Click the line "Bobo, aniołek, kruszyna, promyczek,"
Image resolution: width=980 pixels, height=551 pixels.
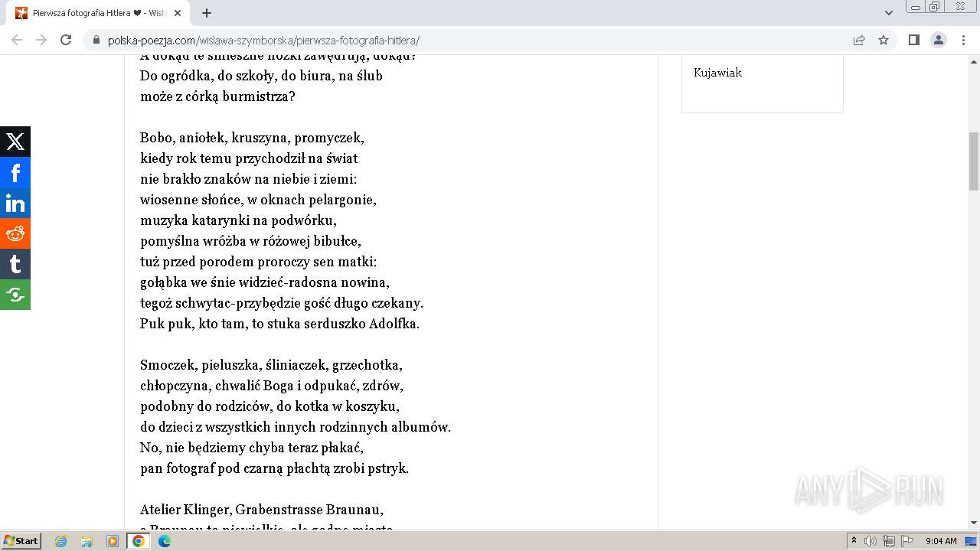[252, 138]
